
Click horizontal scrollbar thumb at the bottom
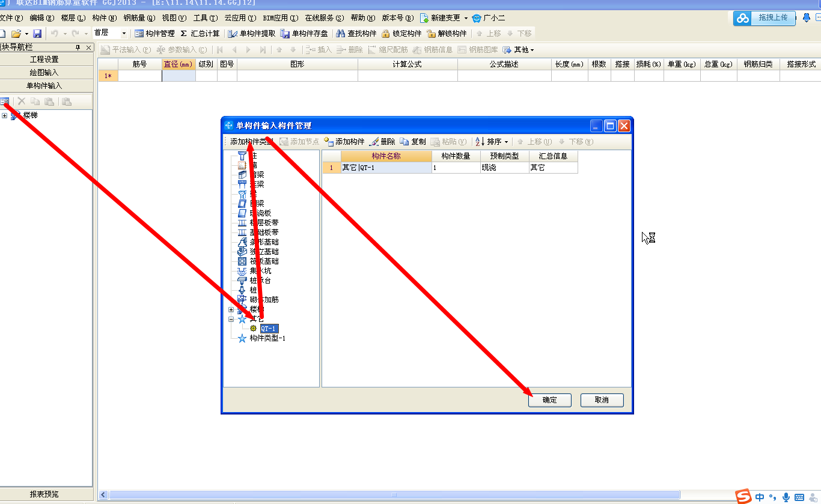click(x=394, y=495)
